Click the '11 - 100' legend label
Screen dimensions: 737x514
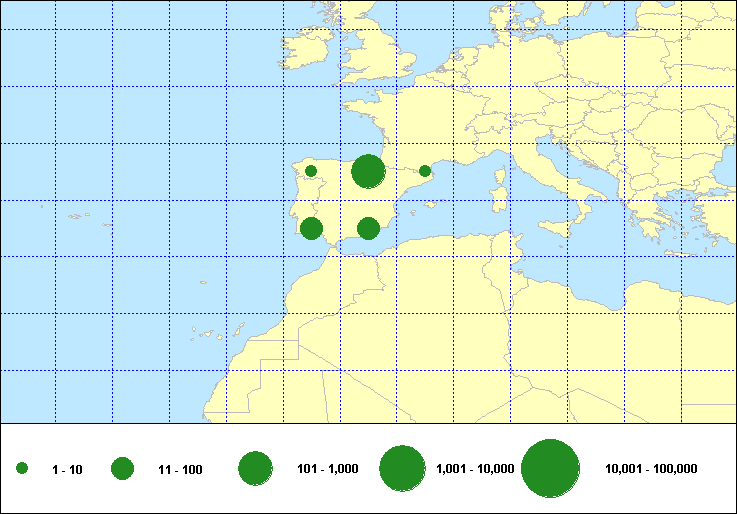(x=180, y=469)
